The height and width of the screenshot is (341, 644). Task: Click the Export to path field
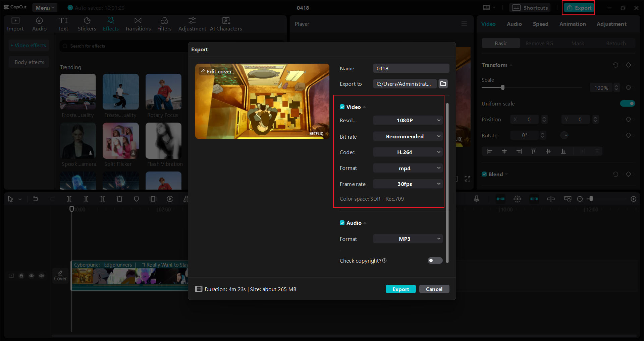tap(405, 84)
